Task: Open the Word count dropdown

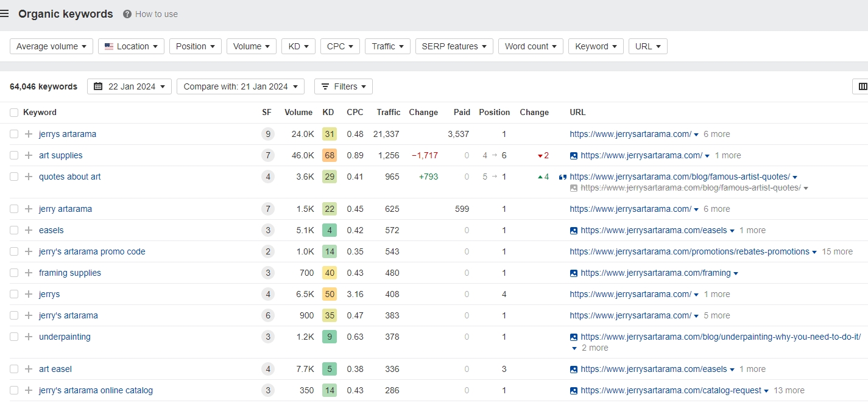Action: tap(531, 46)
